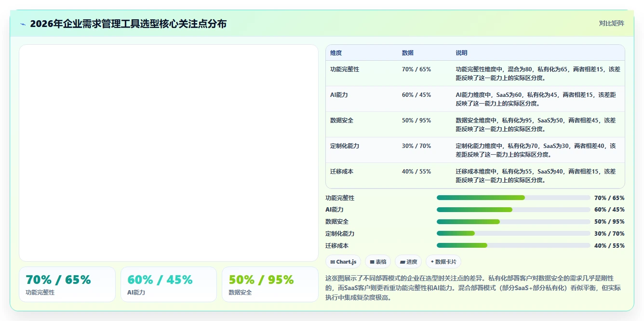Image resolution: width=644 pixels, height=321 pixels.
Task: Click the 30% / 70% progress value label
Action: (609, 234)
